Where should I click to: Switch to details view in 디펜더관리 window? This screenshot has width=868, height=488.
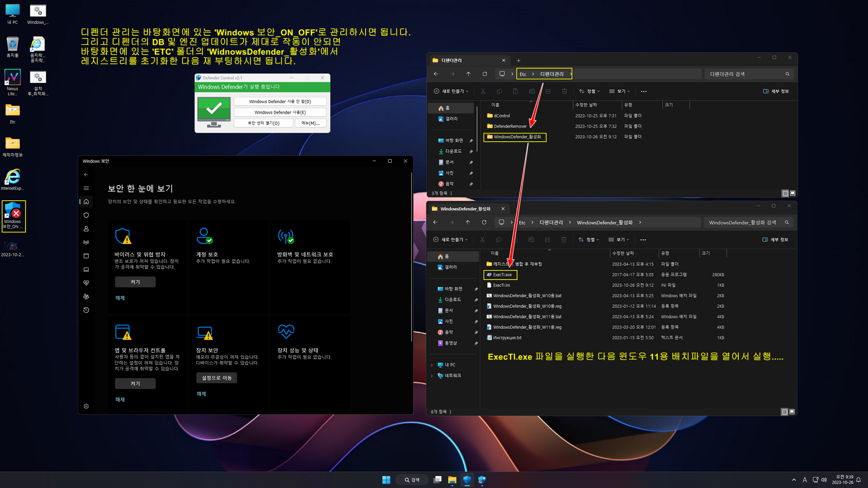pyautogui.click(x=785, y=193)
